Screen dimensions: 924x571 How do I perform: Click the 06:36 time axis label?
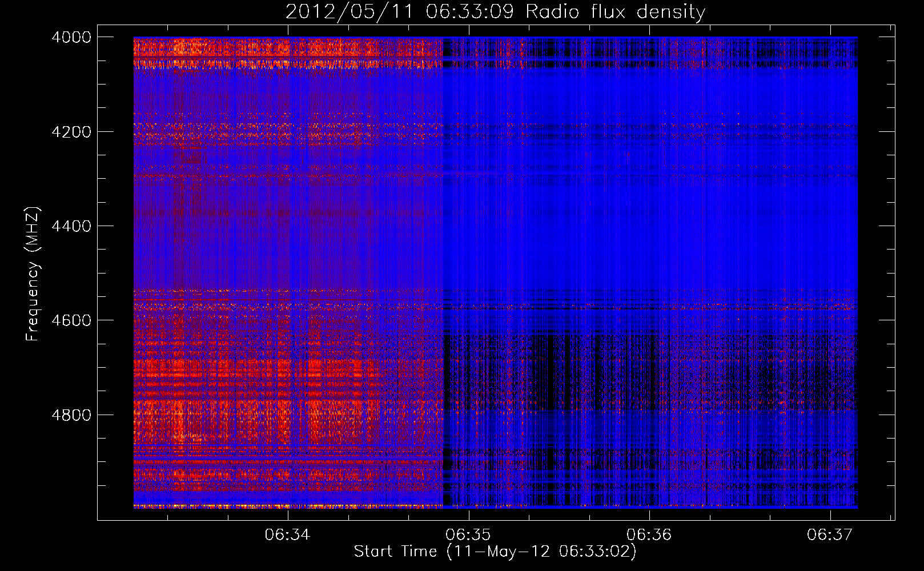[649, 534]
